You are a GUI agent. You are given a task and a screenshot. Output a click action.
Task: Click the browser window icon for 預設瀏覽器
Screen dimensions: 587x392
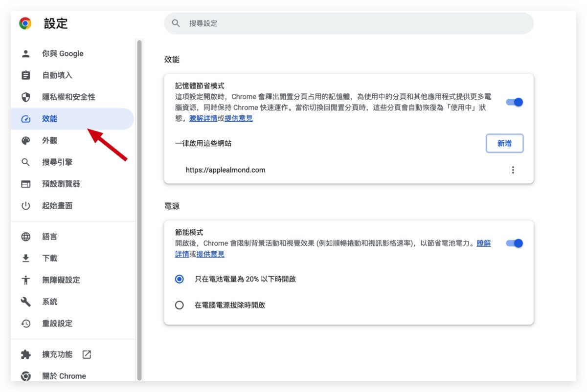click(x=26, y=184)
